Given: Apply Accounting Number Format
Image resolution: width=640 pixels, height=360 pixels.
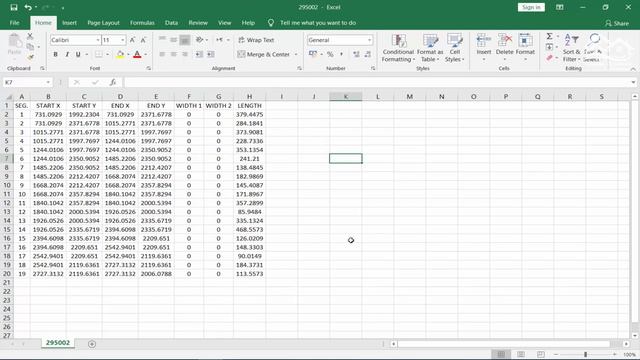Looking at the screenshot, I should pos(313,54).
